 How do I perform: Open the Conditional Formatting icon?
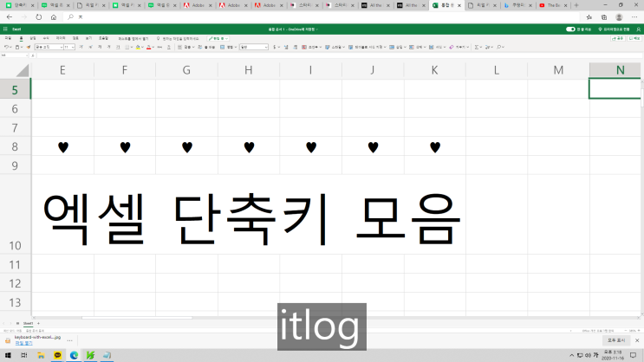pos(304,48)
